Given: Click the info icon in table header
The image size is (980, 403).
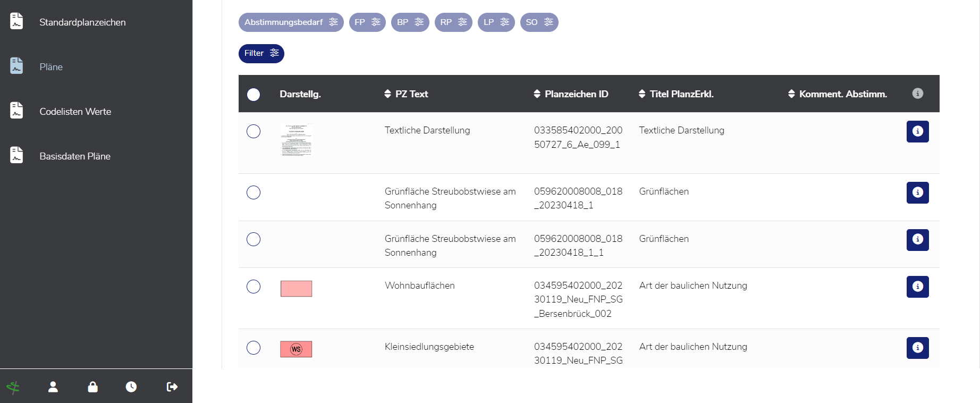Looking at the screenshot, I should coord(917,94).
